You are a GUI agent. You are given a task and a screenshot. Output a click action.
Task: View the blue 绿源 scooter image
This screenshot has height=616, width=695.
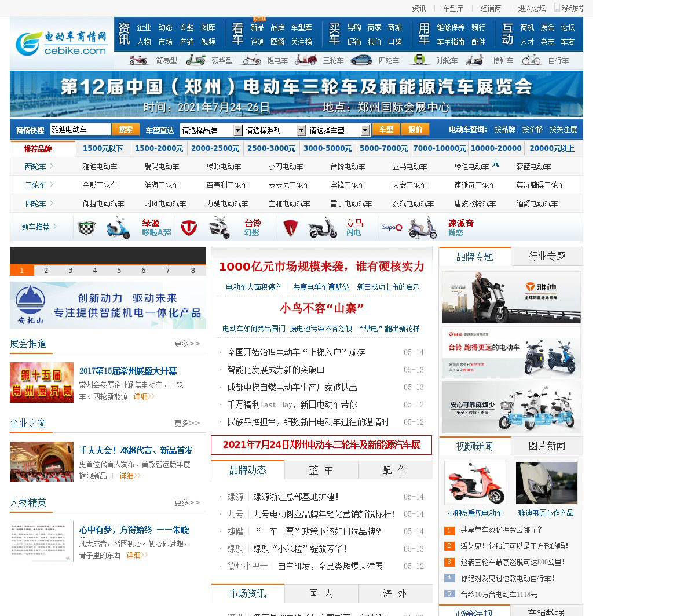click(118, 227)
